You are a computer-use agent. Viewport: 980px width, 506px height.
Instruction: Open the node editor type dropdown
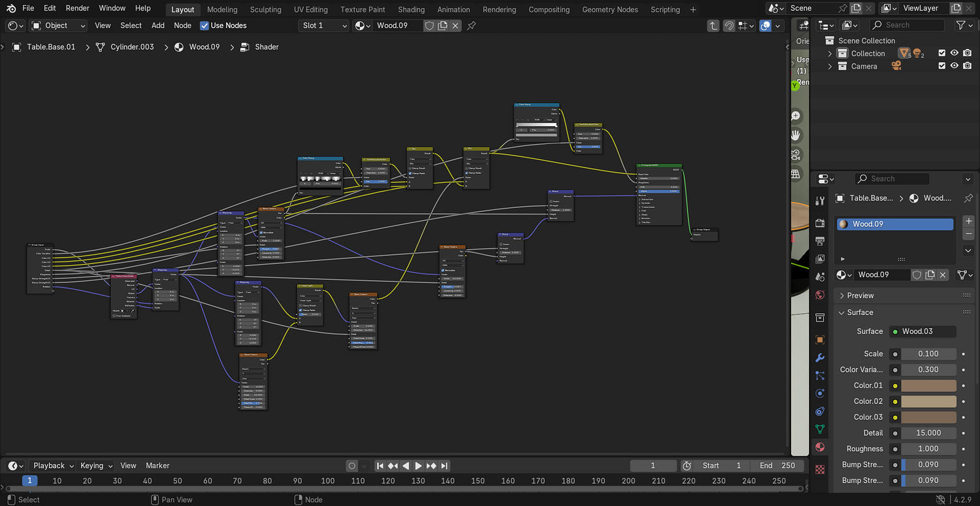point(16,25)
